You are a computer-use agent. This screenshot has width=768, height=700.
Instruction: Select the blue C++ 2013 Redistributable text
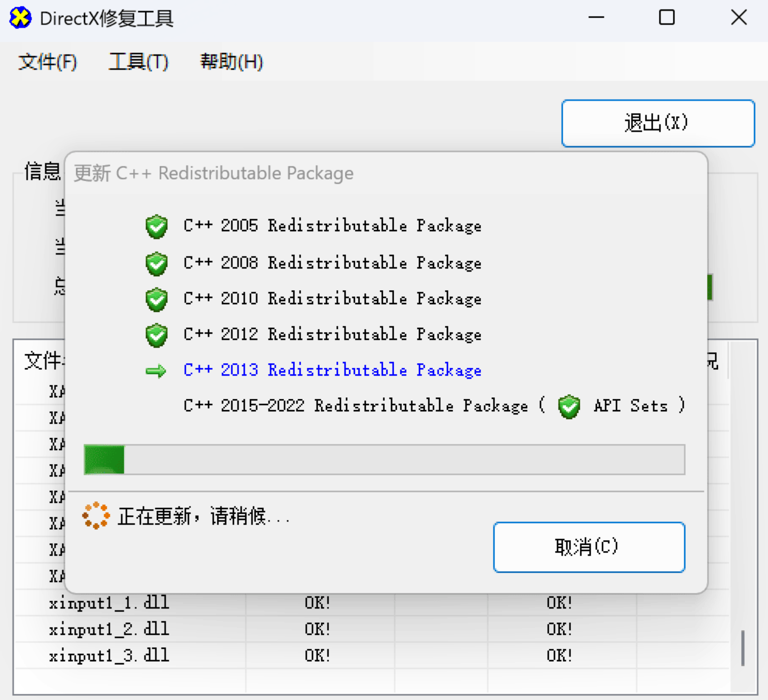(333, 370)
